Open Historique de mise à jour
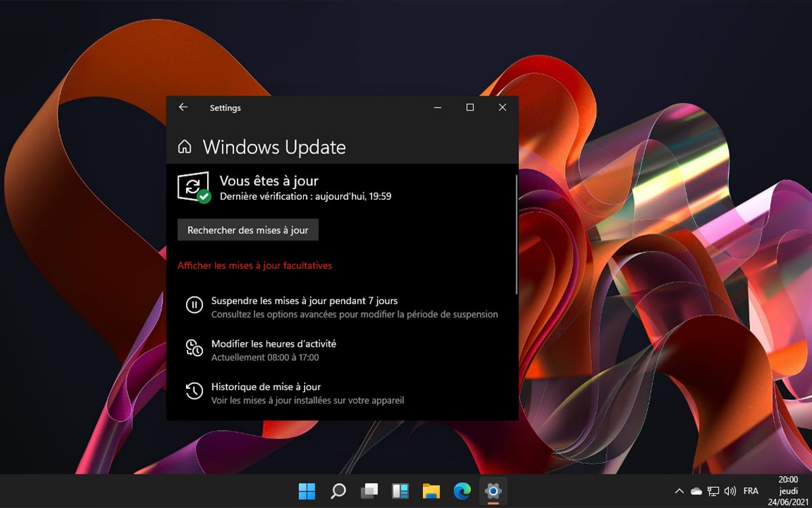 (x=266, y=387)
